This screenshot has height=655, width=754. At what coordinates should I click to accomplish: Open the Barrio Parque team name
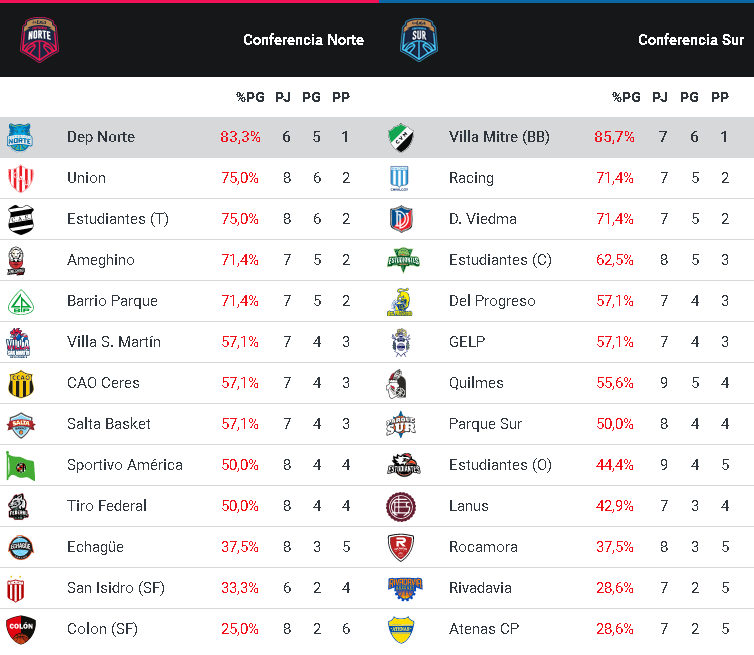112,301
